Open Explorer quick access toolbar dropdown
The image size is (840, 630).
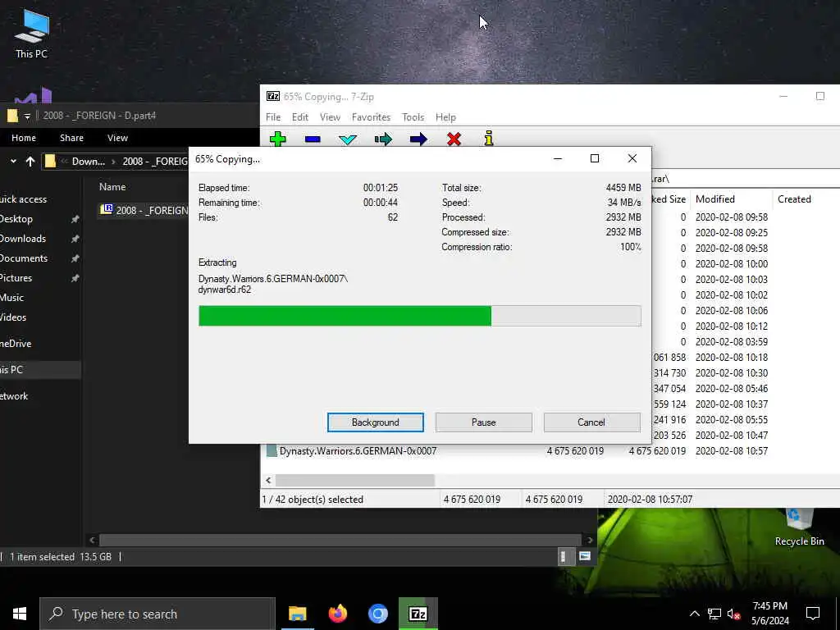[x=27, y=116]
